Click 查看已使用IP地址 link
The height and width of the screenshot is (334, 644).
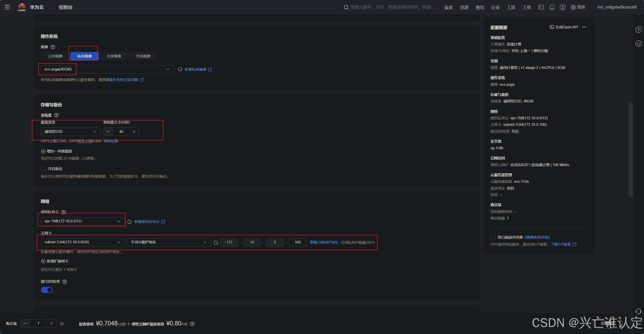point(324,242)
